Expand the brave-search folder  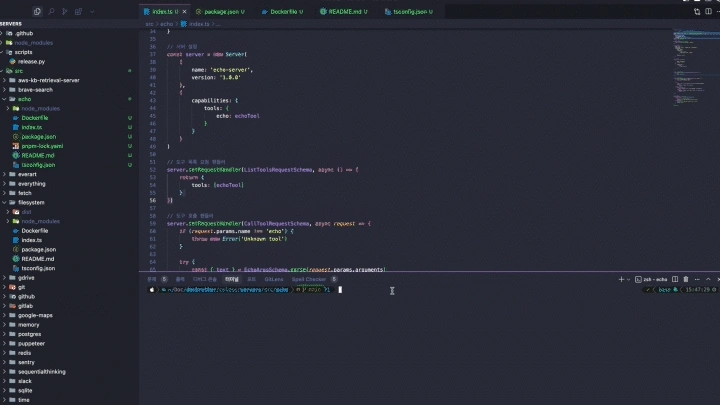tap(35, 90)
